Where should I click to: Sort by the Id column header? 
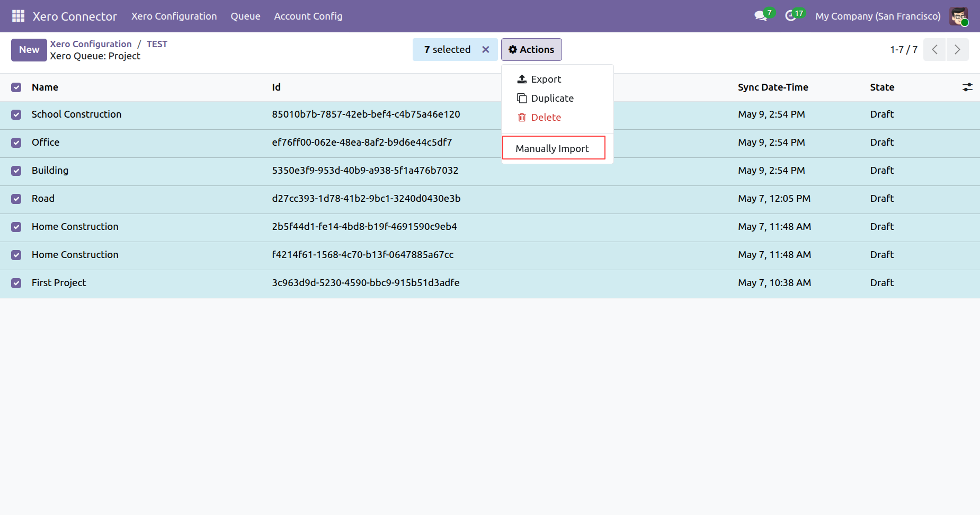[x=277, y=87]
